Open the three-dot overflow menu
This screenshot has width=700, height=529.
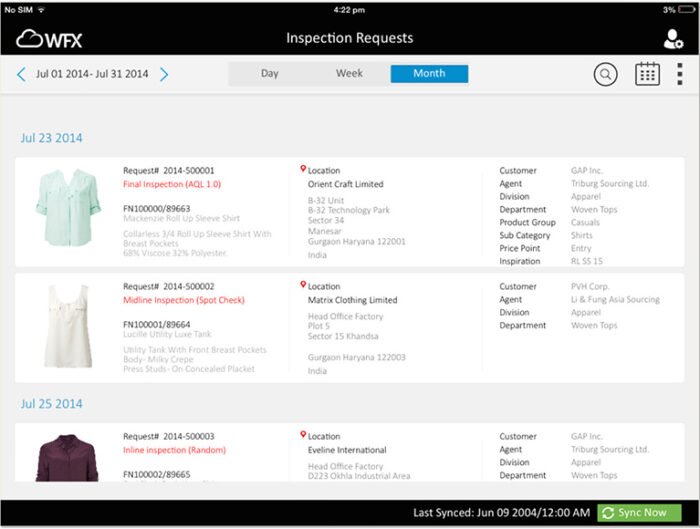coord(679,74)
